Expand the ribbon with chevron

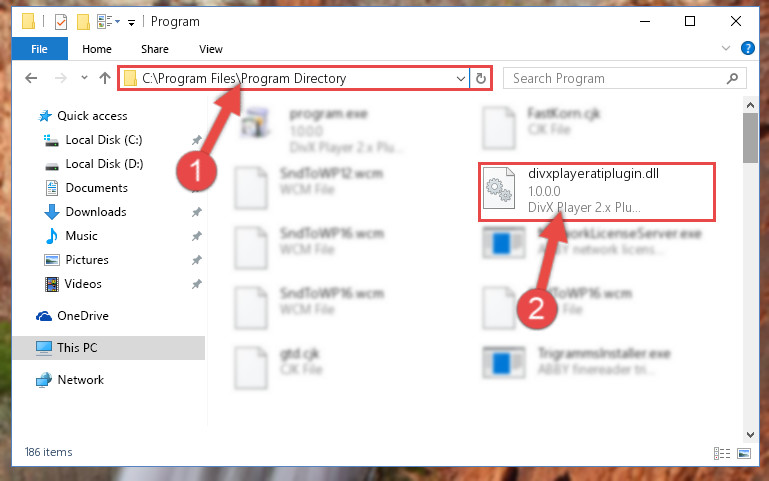[726, 48]
